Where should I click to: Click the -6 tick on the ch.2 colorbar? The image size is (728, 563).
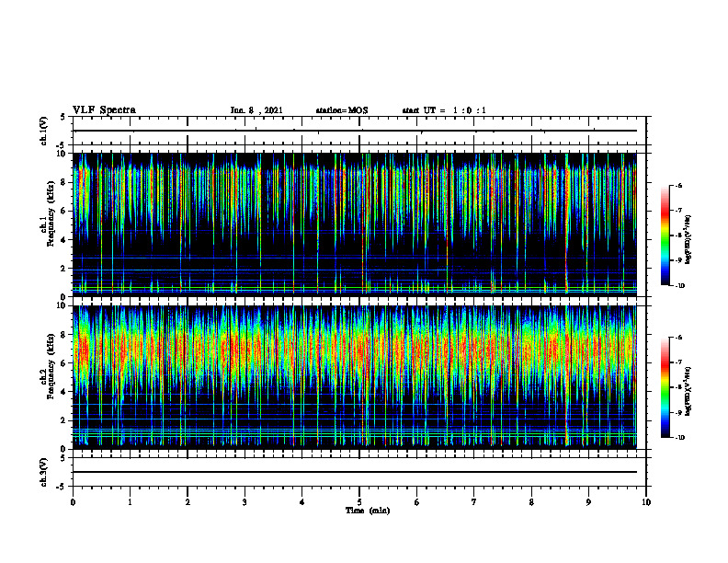pyautogui.click(x=678, y=338)
